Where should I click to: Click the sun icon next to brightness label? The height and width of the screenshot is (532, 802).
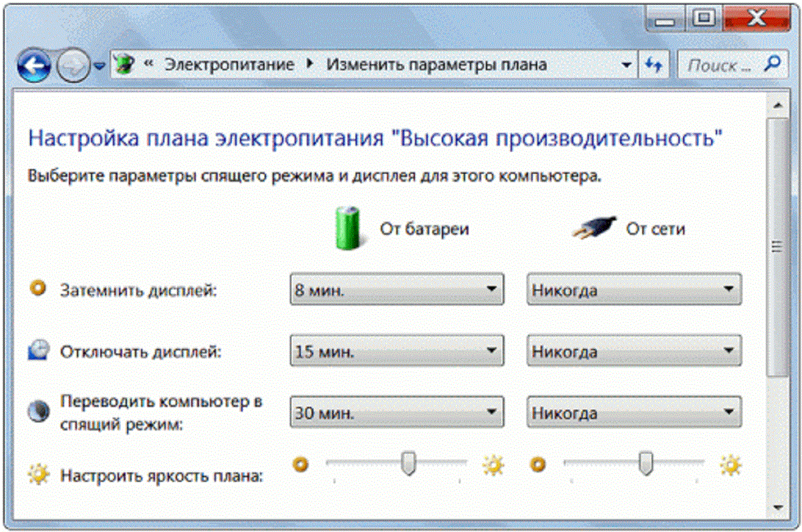click(x=38, y=476)
